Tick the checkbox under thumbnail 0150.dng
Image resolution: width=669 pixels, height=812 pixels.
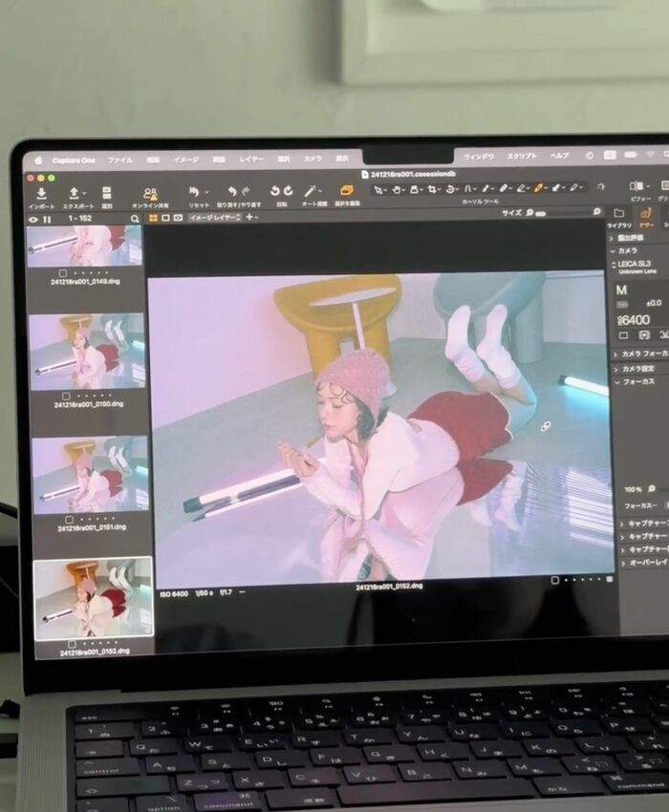coord(65,394)
